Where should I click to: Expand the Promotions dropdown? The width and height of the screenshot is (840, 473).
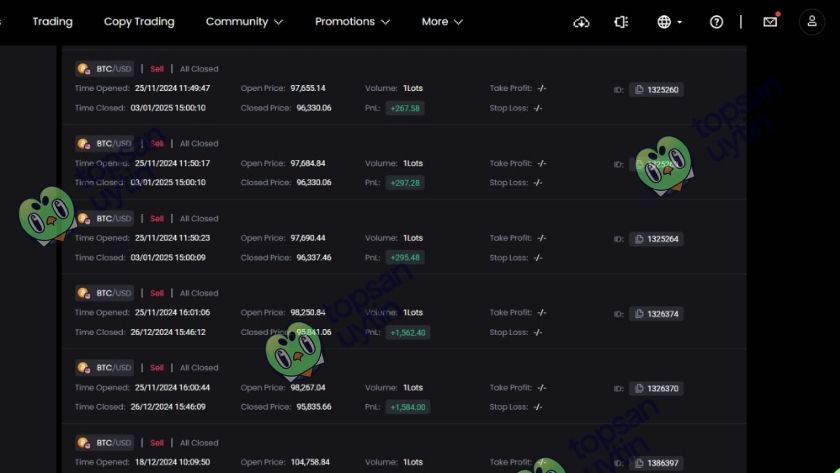tap(352, 22)
